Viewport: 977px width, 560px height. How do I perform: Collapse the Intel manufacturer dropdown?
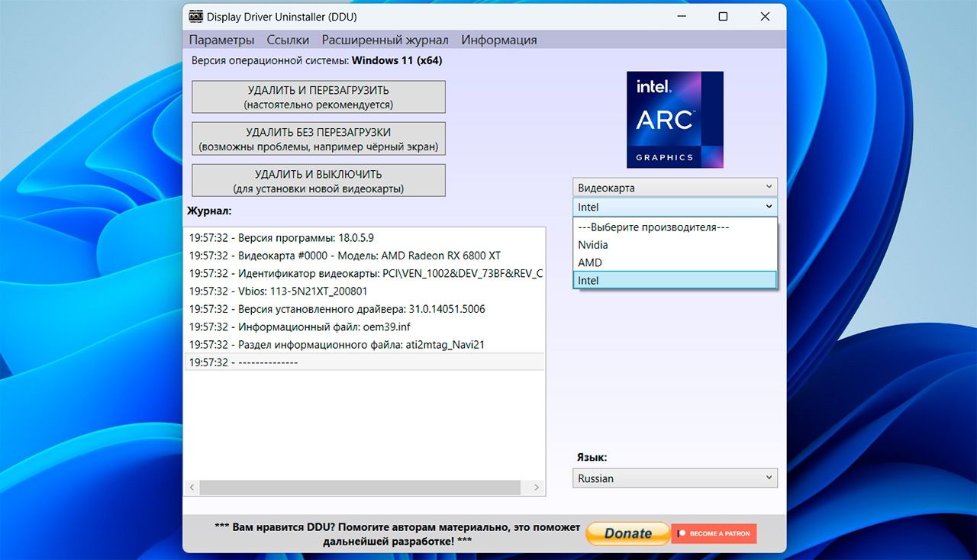pyautogui.click(x=675, y=207)
